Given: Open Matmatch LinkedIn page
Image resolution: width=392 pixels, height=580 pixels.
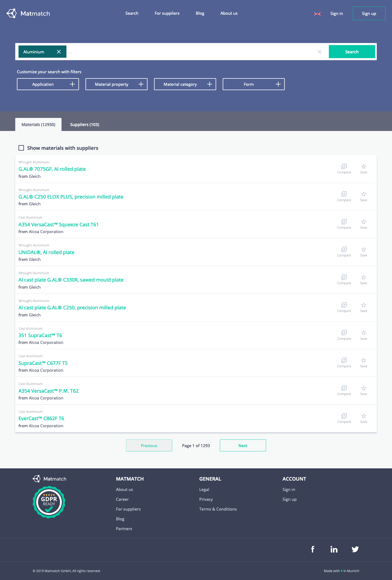Looking at the screenshot, I should tap(334, 549).
